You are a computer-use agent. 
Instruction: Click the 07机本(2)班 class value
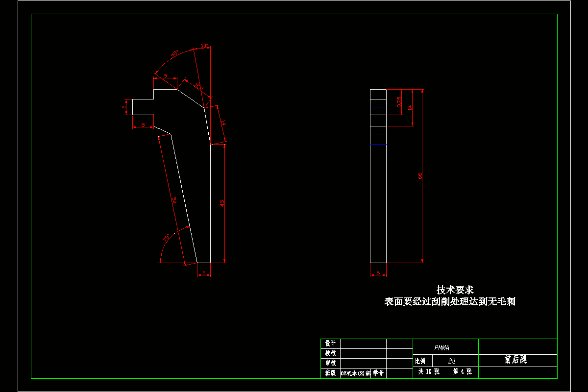click(356, 373)
